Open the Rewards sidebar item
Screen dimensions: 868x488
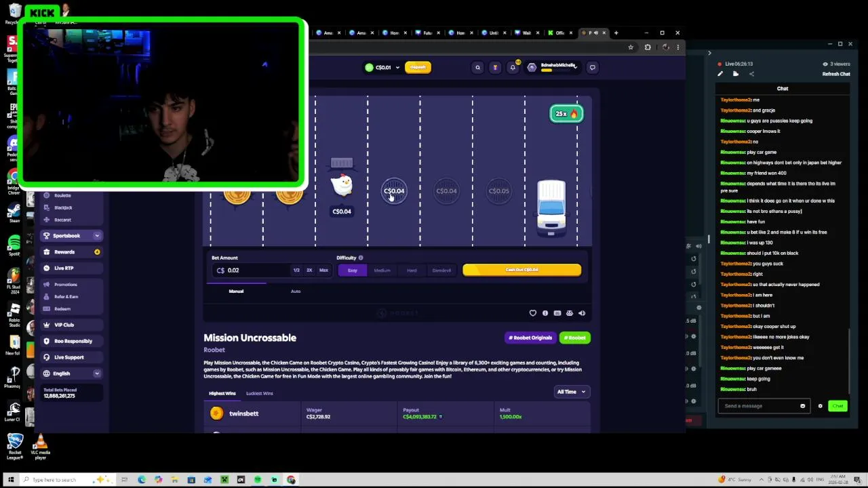click(71, 252)
